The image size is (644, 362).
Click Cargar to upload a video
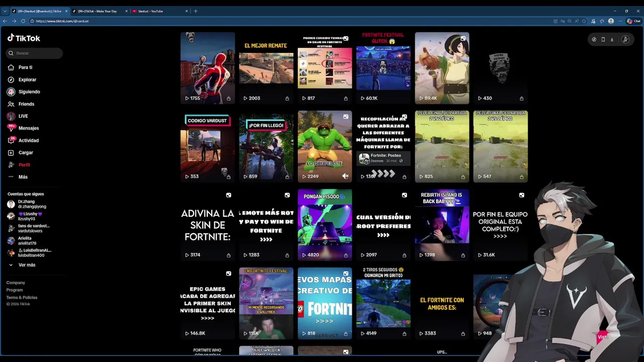click(x=21, y=152)
